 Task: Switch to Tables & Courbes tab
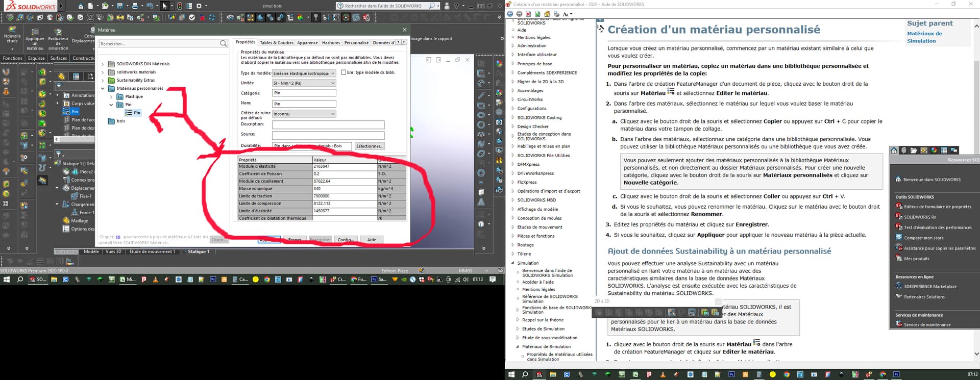(x=277, y=43)
